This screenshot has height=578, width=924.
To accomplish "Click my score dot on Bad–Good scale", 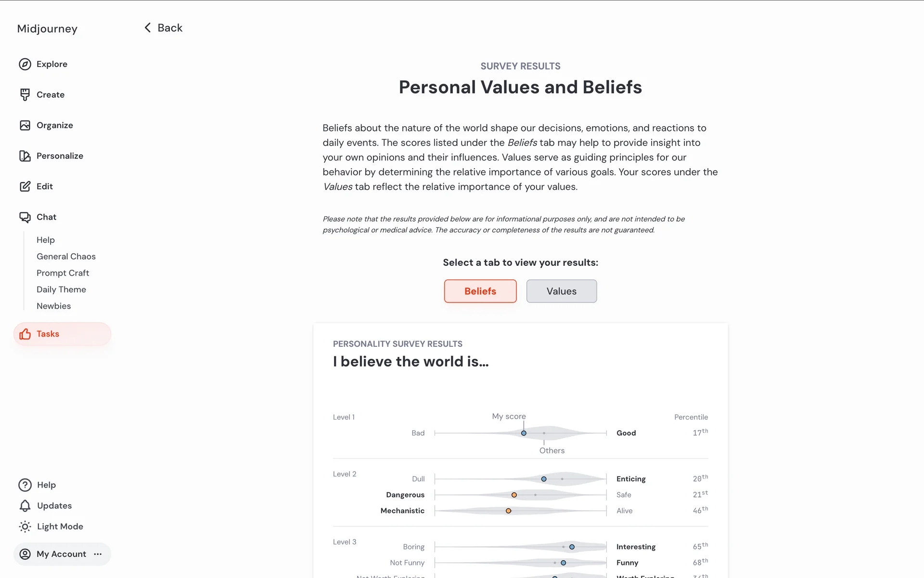I will tap(524, 433).
